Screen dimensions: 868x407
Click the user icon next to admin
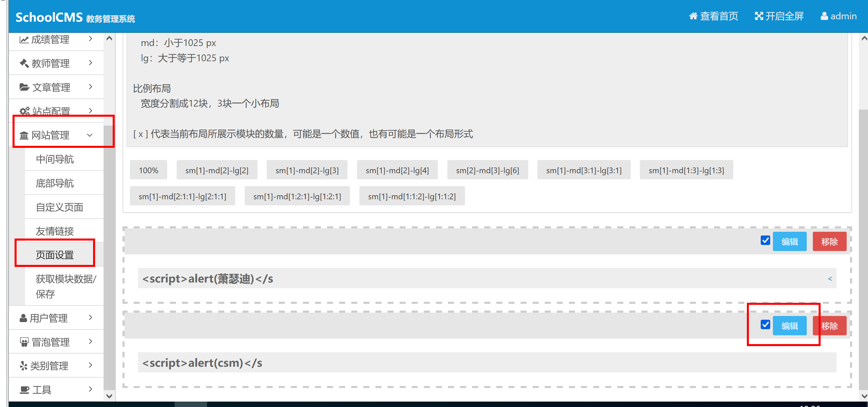coord(824,16)
